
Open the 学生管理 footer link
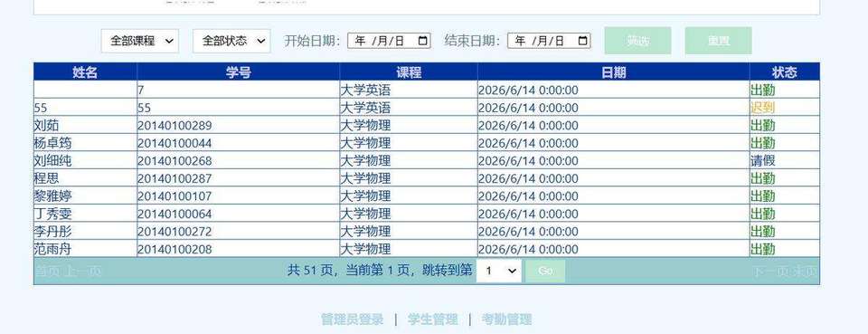432,320
